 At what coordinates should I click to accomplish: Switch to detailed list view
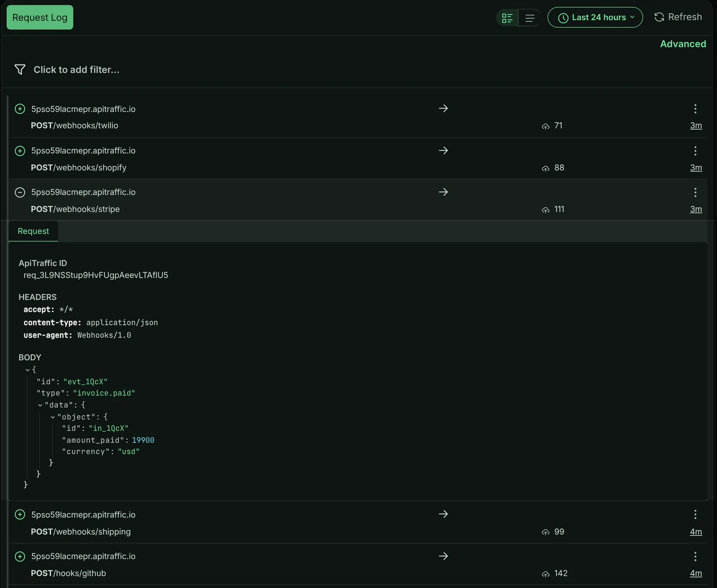[507, 18]
